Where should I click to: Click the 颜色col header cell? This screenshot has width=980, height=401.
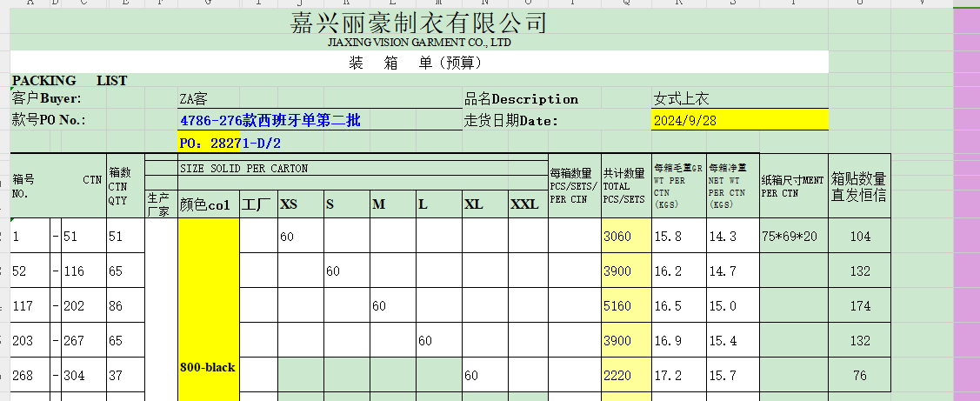click(208, 205)
